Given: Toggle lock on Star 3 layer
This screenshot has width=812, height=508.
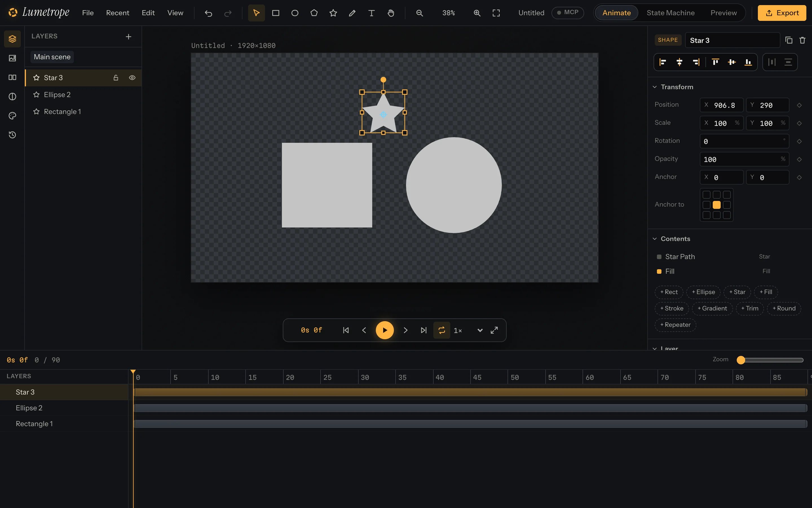Looking at the screenshot, I should [116, 78].
